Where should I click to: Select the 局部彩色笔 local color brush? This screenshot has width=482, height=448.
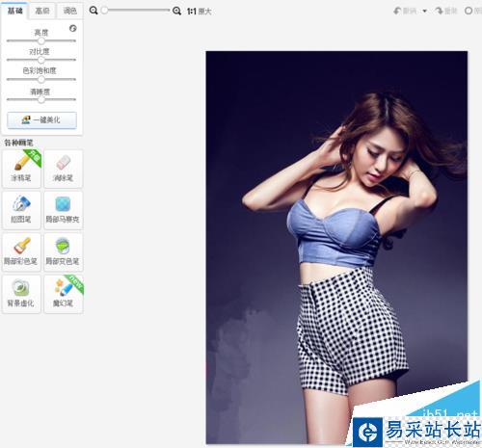pyautogui.click(x=21, y=252)
